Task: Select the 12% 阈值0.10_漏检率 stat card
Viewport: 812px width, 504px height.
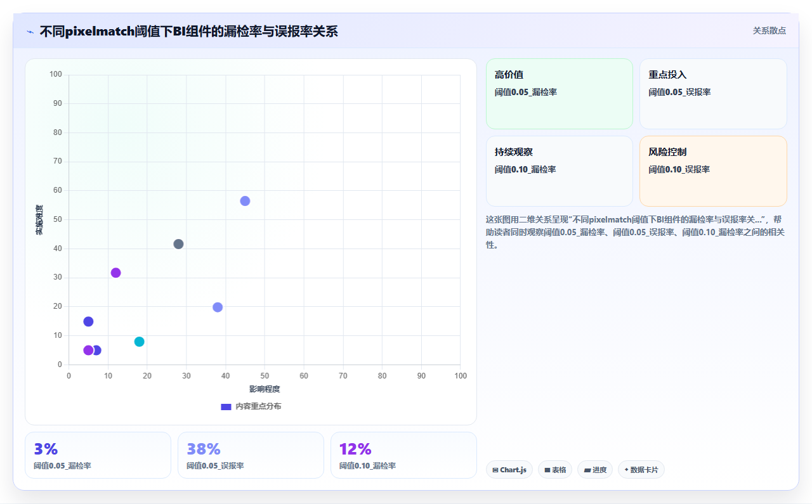Action: (403, 455)
